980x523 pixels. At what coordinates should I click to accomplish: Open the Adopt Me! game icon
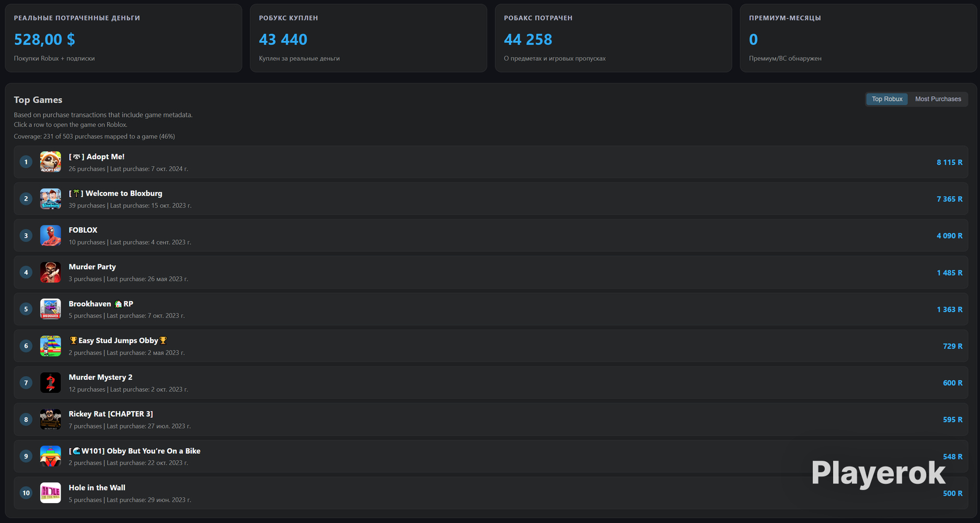click(x=50, y=162)
